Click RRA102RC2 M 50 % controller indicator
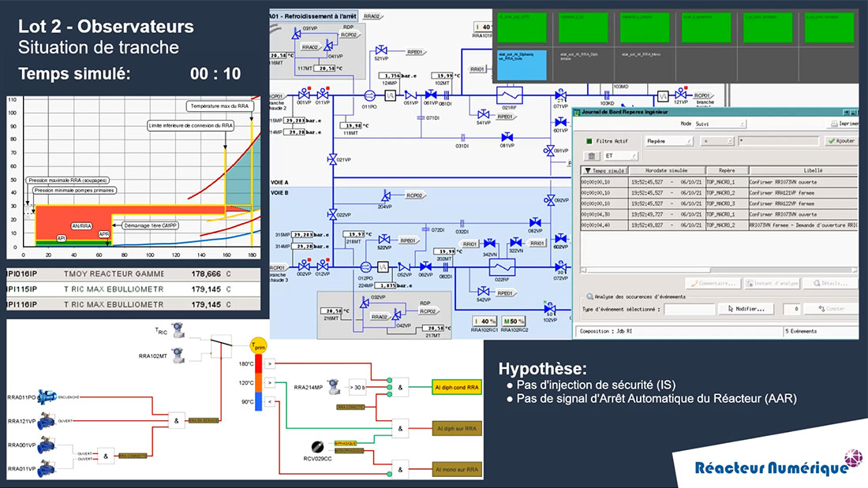The width and height of the screenshot is (868, 488). click(514, 321)
